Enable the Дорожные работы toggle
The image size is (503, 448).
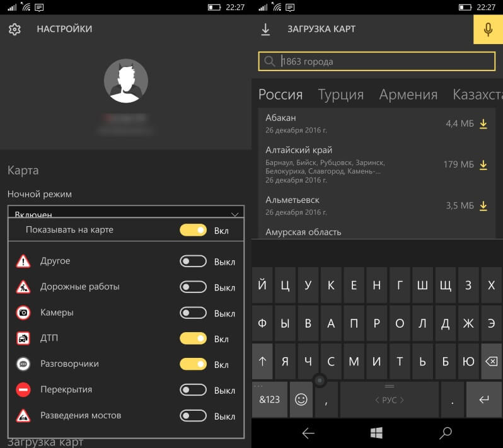click(x=193, y=287)
